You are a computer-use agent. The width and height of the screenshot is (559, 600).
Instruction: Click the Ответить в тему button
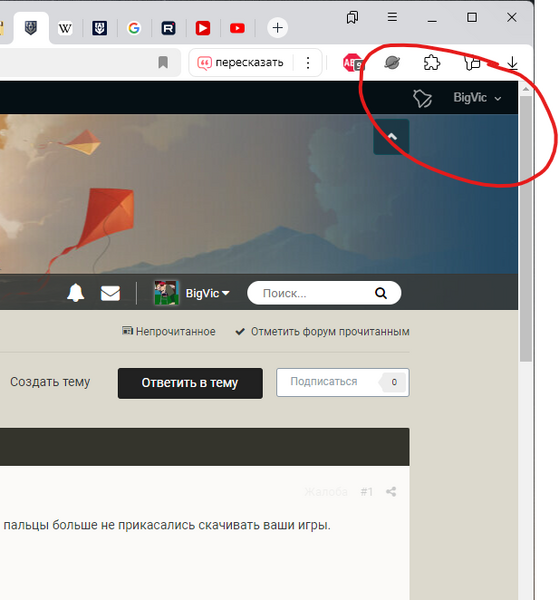tap(190, 383)
